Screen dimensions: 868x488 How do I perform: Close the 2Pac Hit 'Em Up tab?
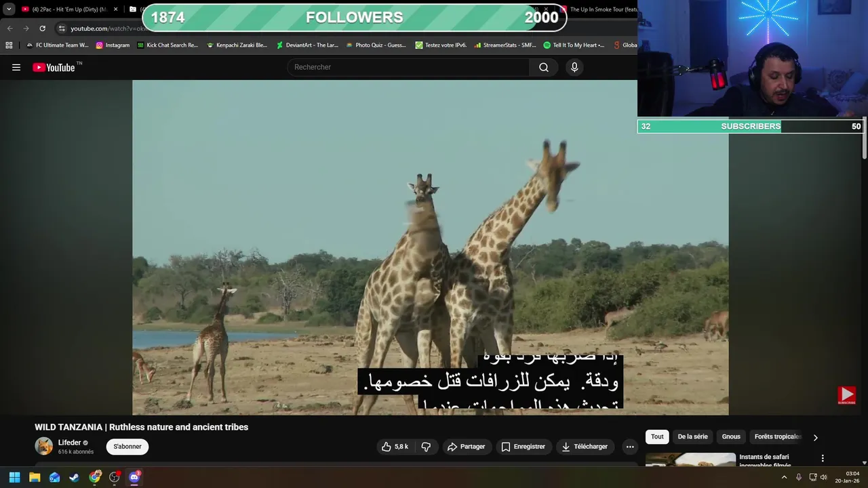115,9
